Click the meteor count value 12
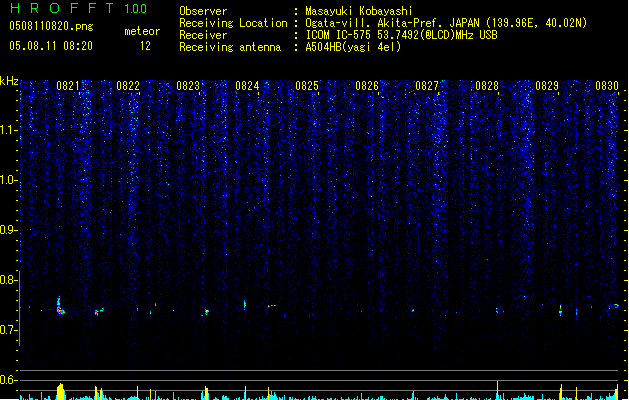629x400 pixels. pos(145,46)
